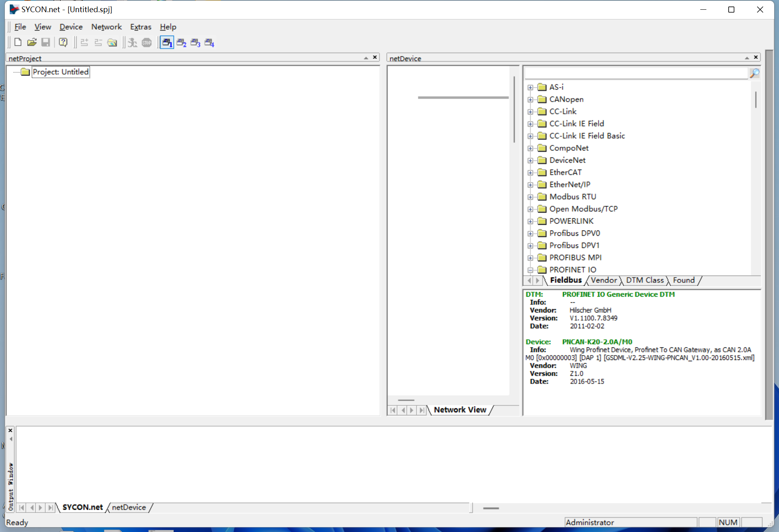Viewport: 779px width, 532px height.
Task: Select the SYCON.net output tab
Action: pos(82,507)
